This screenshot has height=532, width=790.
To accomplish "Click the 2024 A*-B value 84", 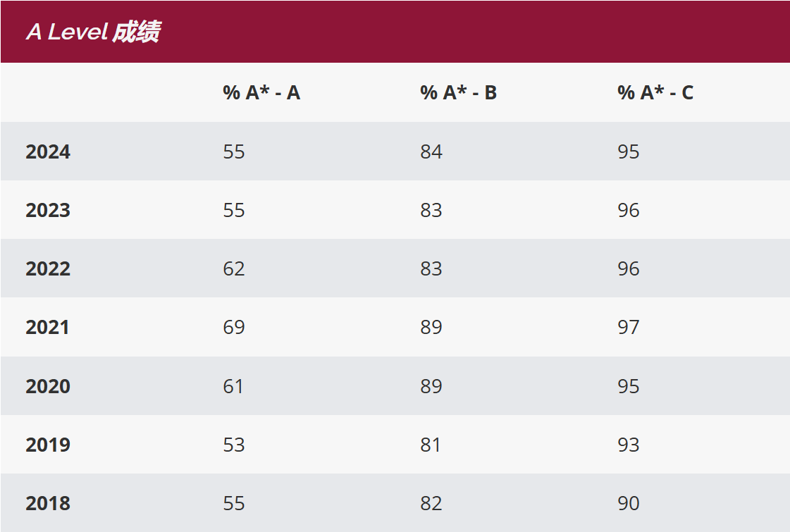I will click(431, 151).
